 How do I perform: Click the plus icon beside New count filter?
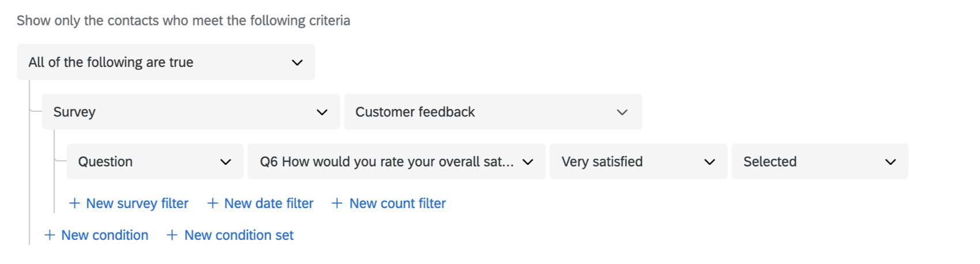(337, 203)
